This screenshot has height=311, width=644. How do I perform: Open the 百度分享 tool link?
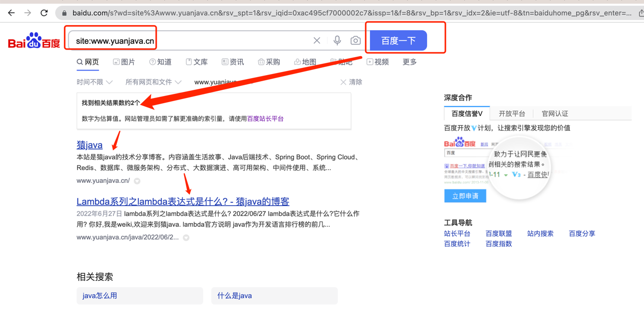[x=582, y=233]
